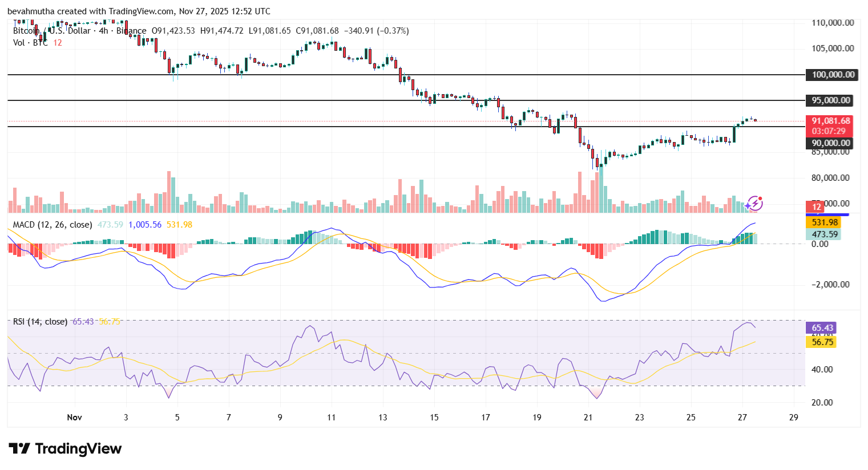Viewport: 868px width, 470px height.
Task: Click the yellow MACD 531.98 signal tag
Action: [x=825, y=222]
